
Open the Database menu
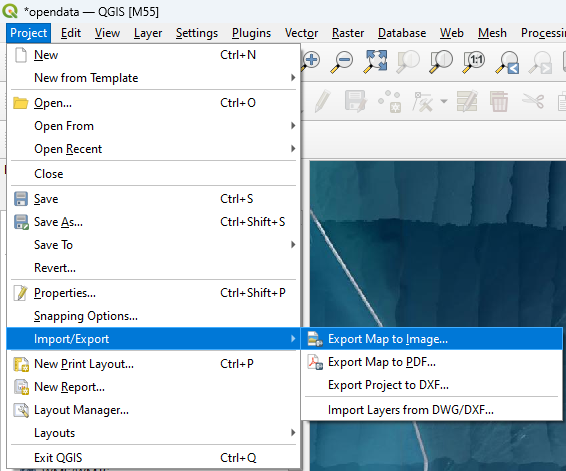pos(402,33)
